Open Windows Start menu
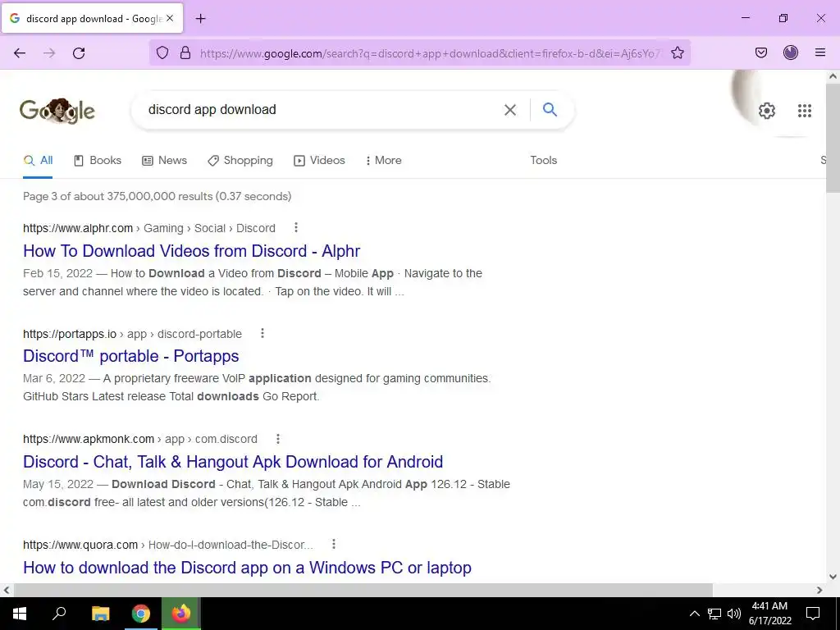840x630 pixels. (20, 614)
